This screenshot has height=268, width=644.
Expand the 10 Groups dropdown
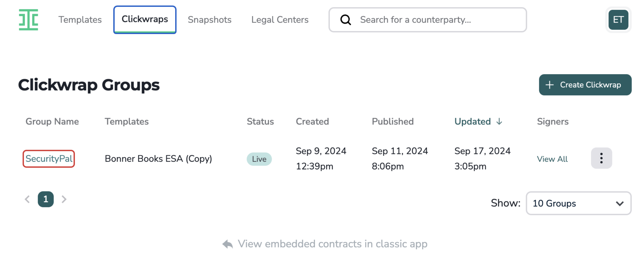pos(579,203)
